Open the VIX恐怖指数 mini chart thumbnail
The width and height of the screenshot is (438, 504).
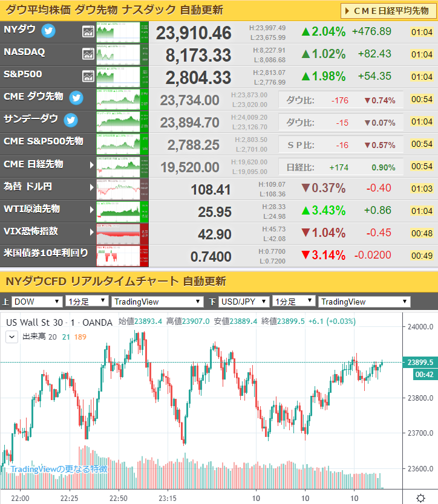pyautogui.click(x=122, y=234)
